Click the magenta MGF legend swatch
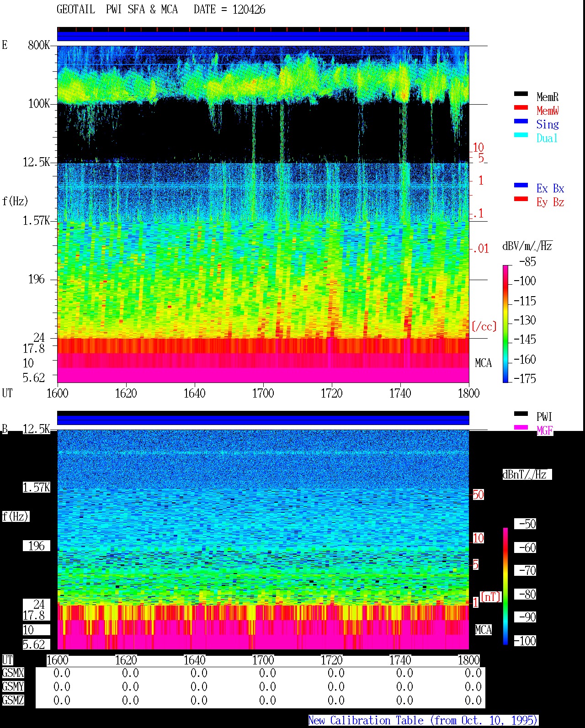The width and height of the screenshot is (585, 728). (x=521, y=427)
